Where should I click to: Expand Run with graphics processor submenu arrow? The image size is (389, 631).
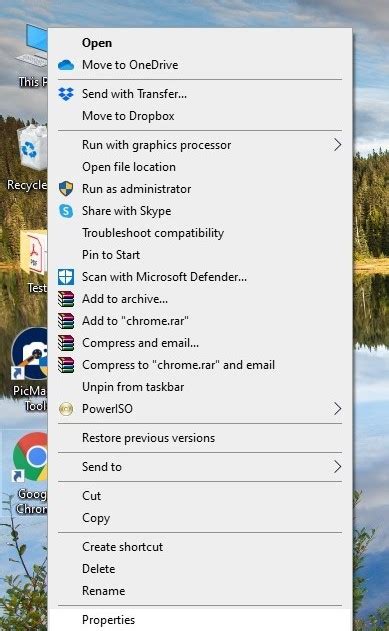pyautogui.click(x=337, y=145)
